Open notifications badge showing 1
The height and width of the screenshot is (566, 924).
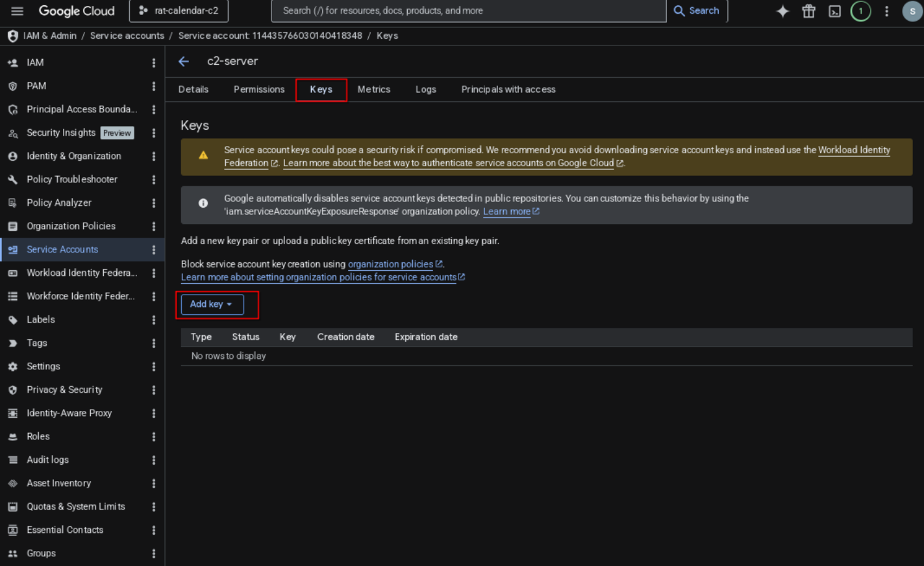[x=860, y=11]
